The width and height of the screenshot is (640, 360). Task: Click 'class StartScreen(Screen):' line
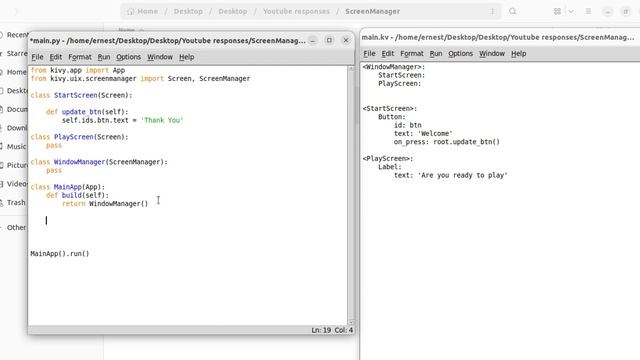pyautogui.click(x=81, y=95)
